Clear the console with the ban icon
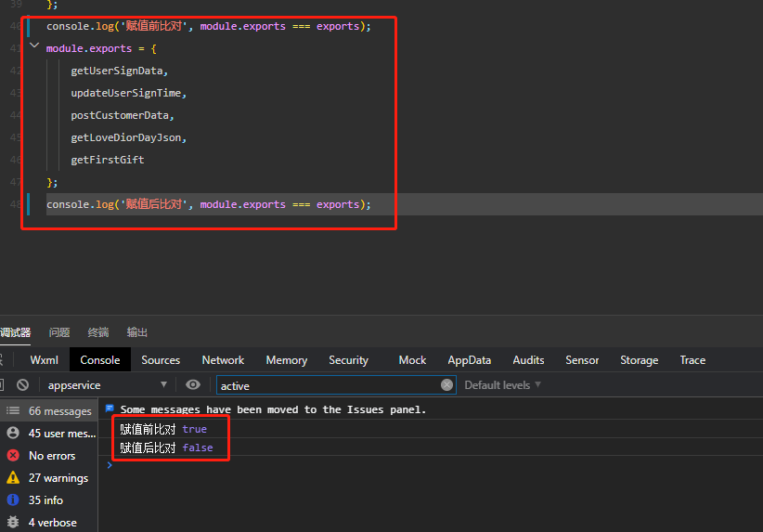 [22, 385]
